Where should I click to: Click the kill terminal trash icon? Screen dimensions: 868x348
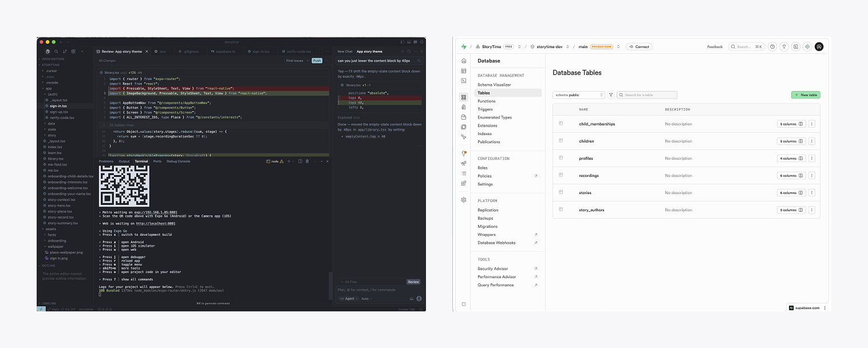pyautogui.click(x=307, y=161)
